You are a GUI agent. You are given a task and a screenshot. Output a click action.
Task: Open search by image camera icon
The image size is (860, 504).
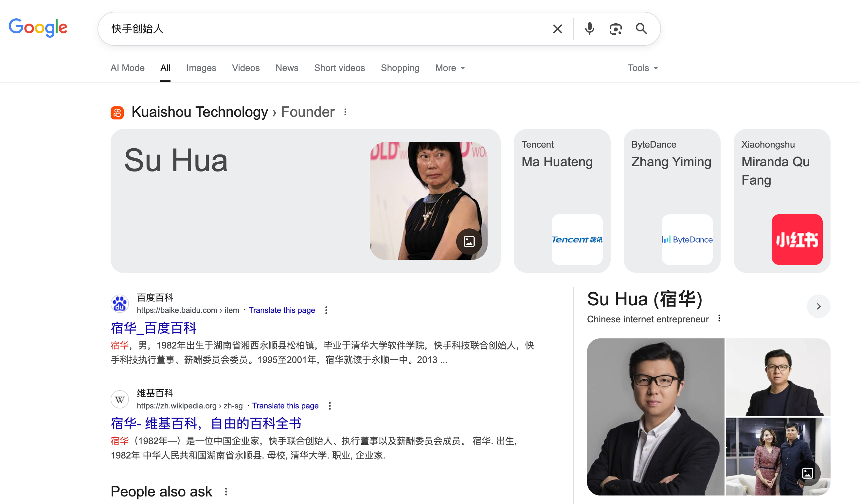(616, 29)
